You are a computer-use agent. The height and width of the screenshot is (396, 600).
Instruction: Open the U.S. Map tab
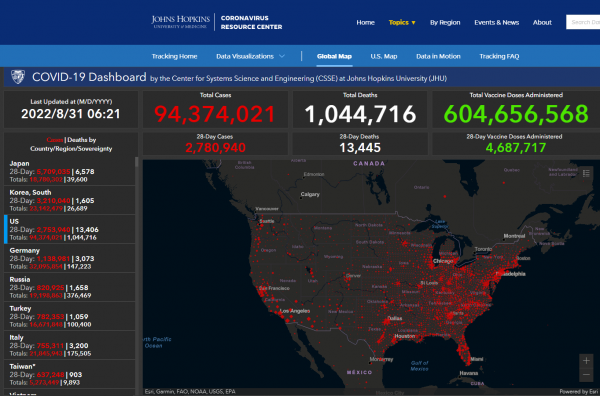(383, 56)
